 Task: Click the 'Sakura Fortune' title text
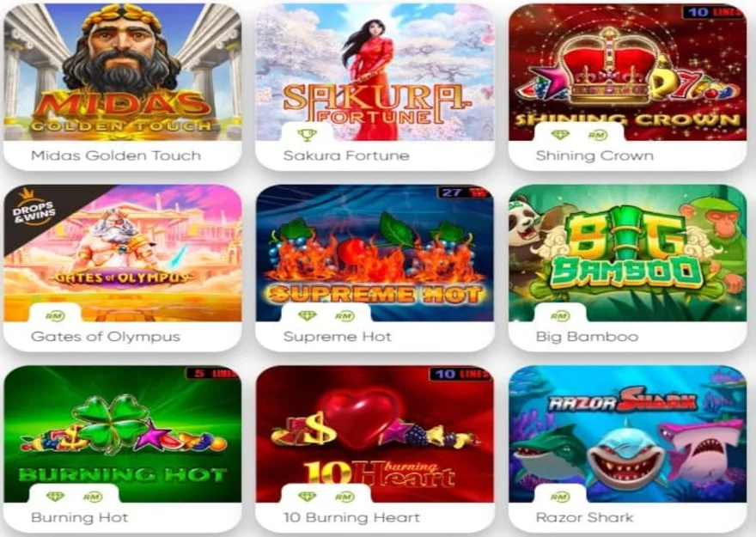coord(346,156)
